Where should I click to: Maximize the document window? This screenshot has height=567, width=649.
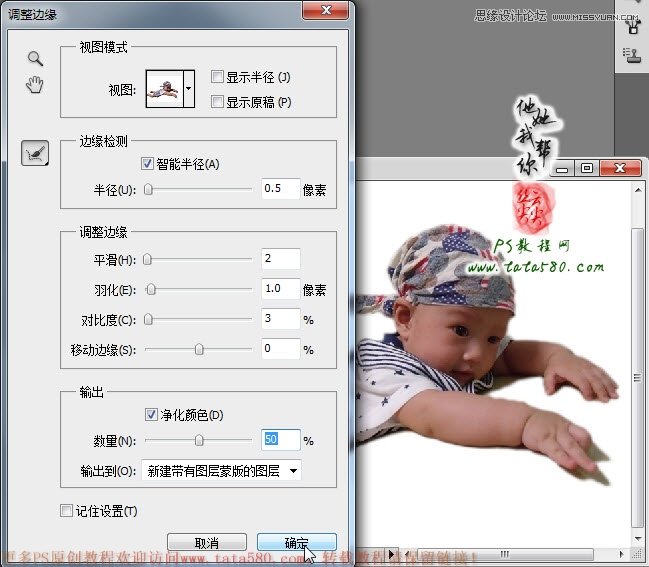click(587, 168)
